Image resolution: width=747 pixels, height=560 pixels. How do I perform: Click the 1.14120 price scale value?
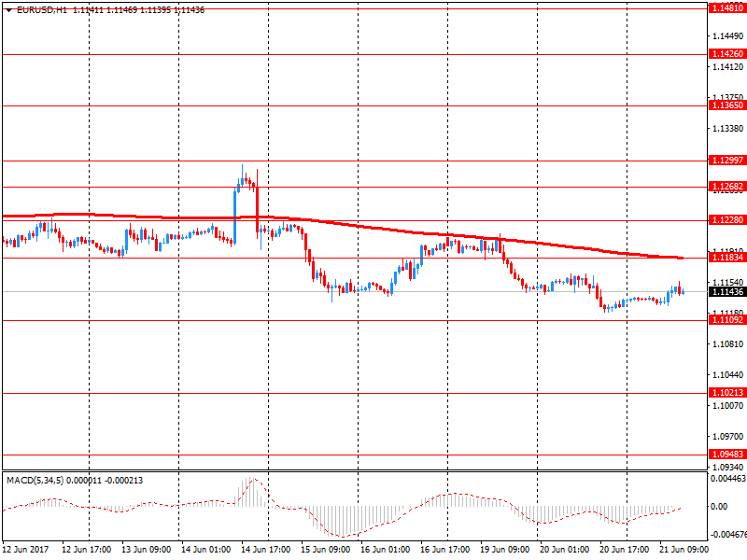(x=727, y=67)
